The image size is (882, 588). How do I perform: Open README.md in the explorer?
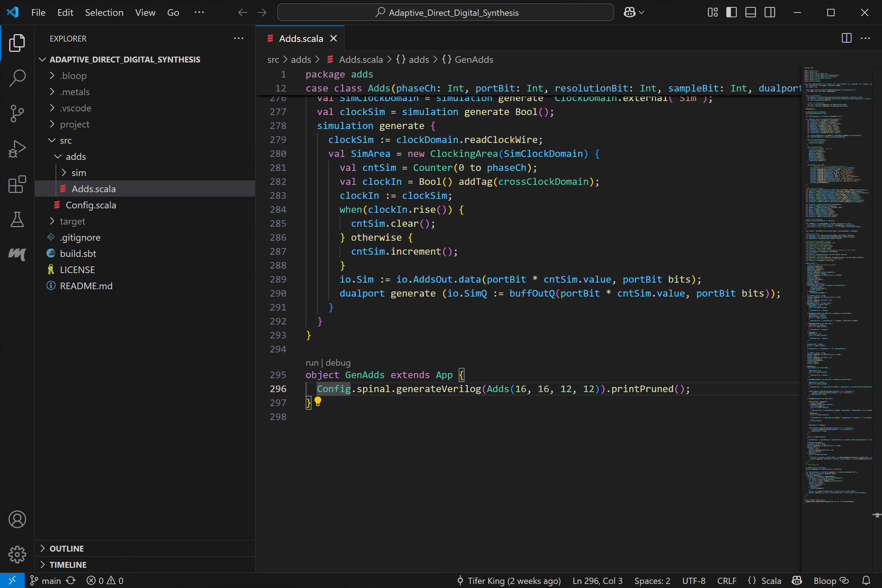tap(86, 286)
